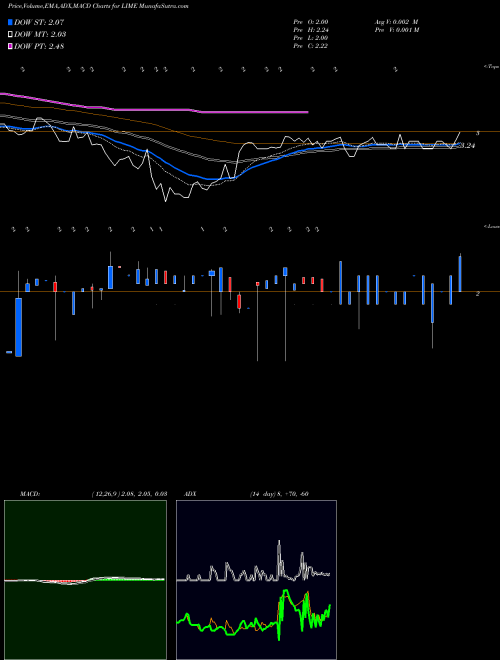Click the 'Pre H: 2.24' value
This screenshot has width=500, height=660.
311,30
